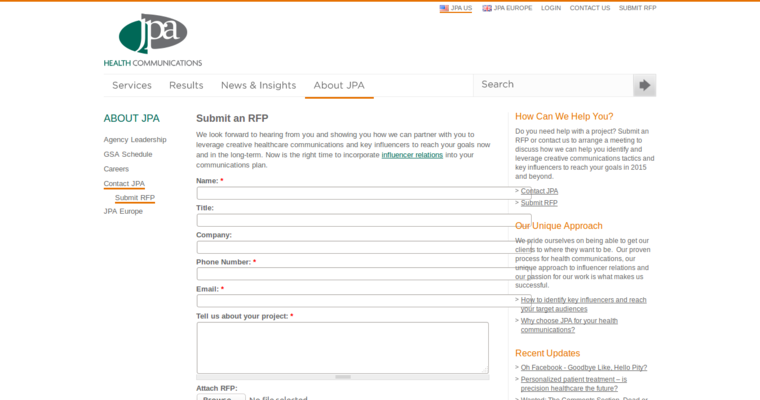Open How to identify key influencers link
This screenshot has width=760, height=400.
pos(584,304)
